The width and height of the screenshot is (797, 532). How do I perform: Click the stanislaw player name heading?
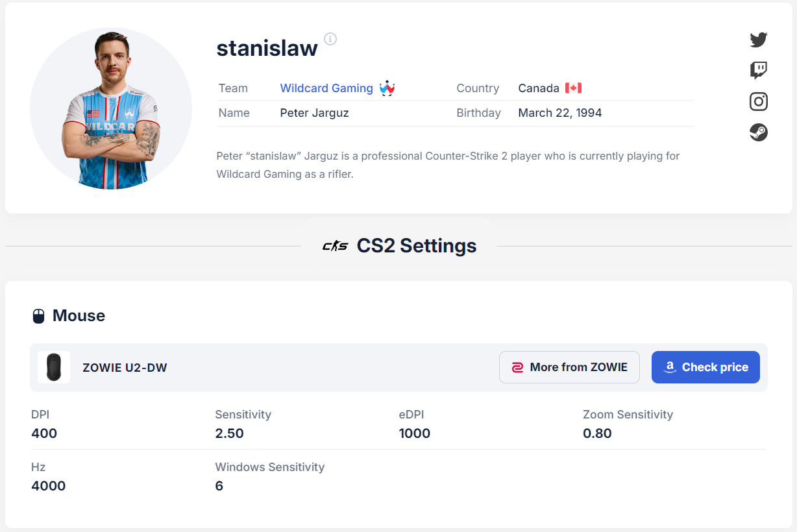pyautogui.click(x=267, y=47)
